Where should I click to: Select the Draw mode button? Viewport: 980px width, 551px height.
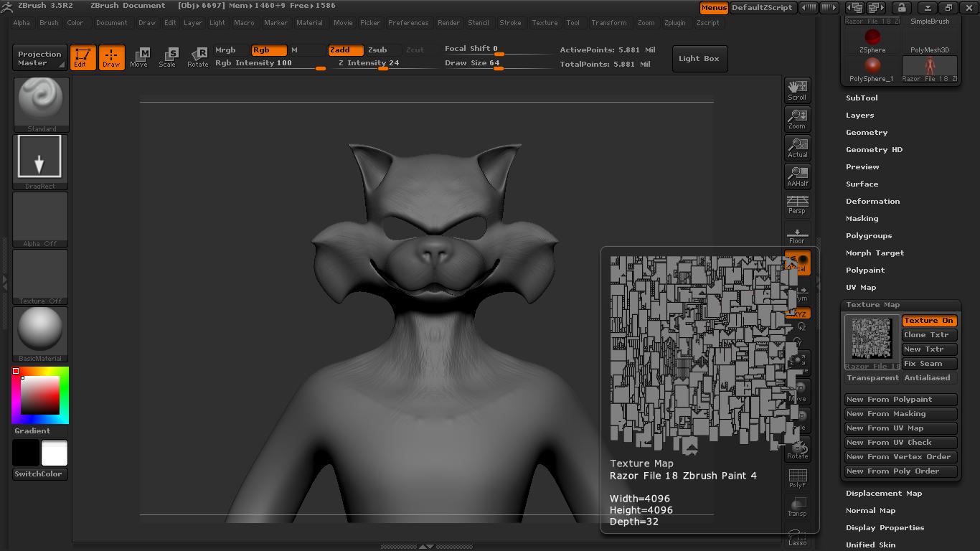(111, 58)
